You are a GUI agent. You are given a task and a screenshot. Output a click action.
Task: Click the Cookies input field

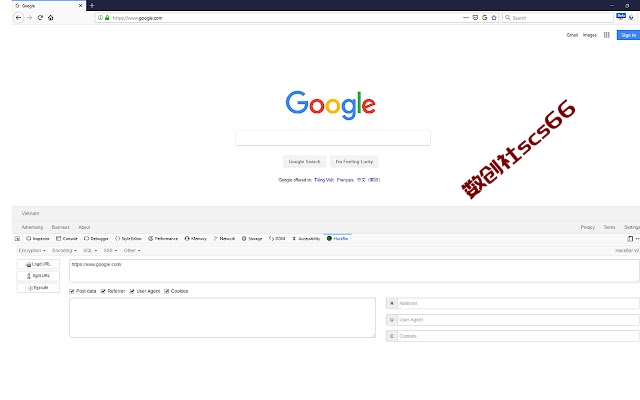coord(518,336)
